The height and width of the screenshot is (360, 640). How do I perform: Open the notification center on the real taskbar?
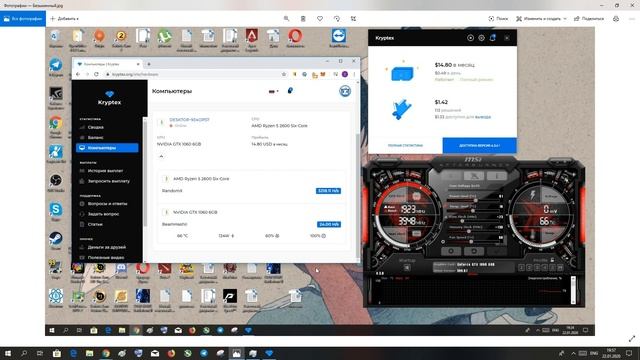pos(629,353)
